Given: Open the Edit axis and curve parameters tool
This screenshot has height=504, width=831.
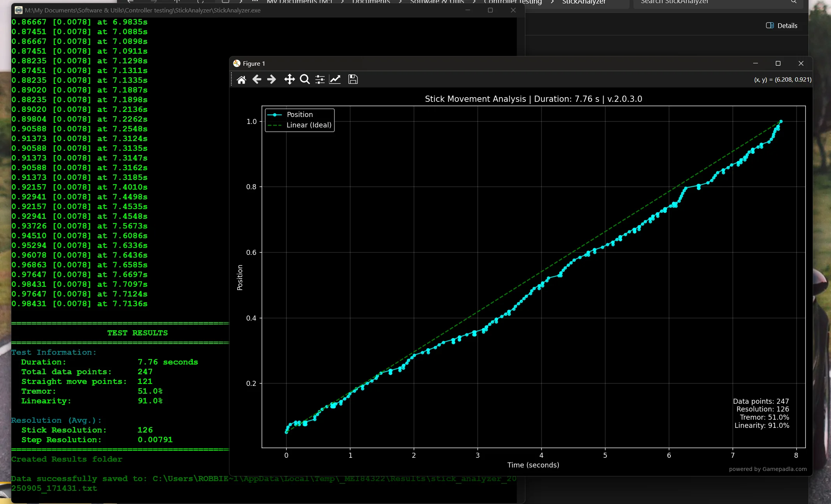Looking at the screenshot, I should click(x=335, y=80).
